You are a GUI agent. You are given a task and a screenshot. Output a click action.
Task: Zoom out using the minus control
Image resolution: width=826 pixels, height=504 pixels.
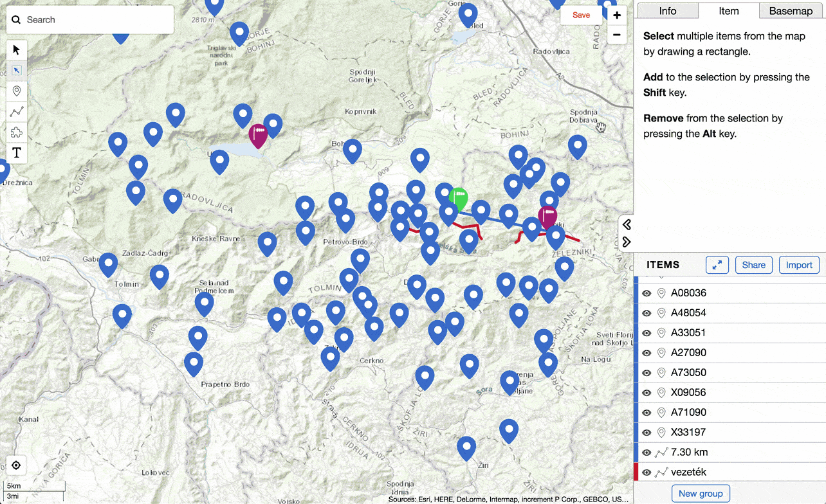[x=616, y=35]
